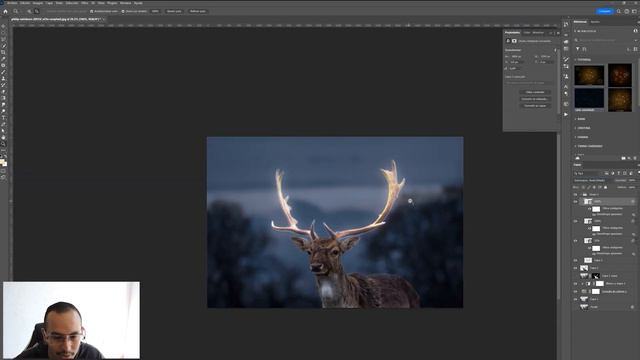Collapse the first Bibliotecas section above thumbnails
The height and width of the screenshot is (360, 640).
point(576,60)
